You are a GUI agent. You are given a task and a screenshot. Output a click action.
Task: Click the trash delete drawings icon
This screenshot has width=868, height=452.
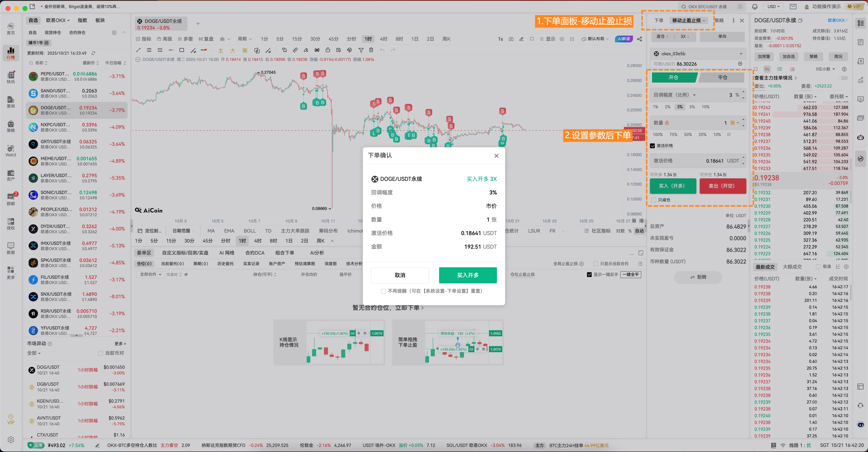click(371, 50)
